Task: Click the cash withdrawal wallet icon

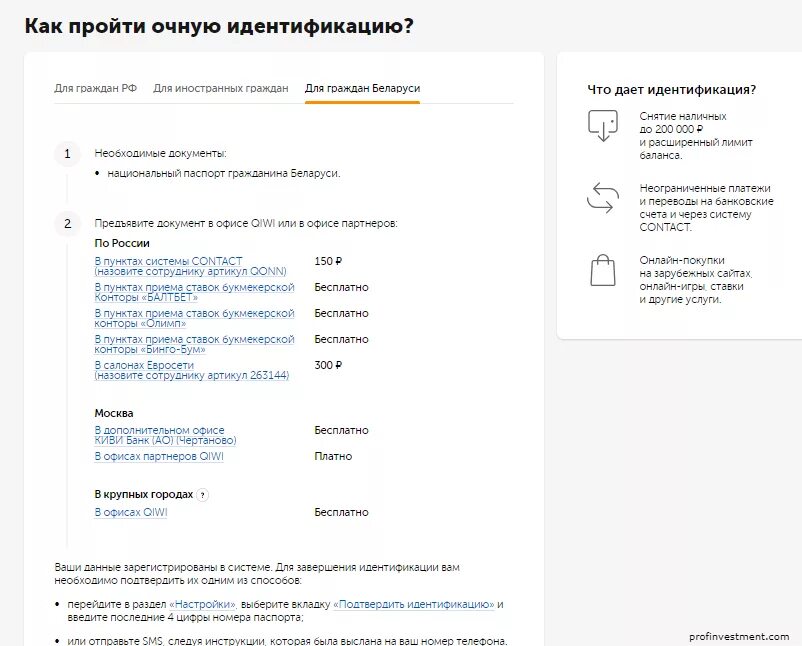Action: click(603, 125)
